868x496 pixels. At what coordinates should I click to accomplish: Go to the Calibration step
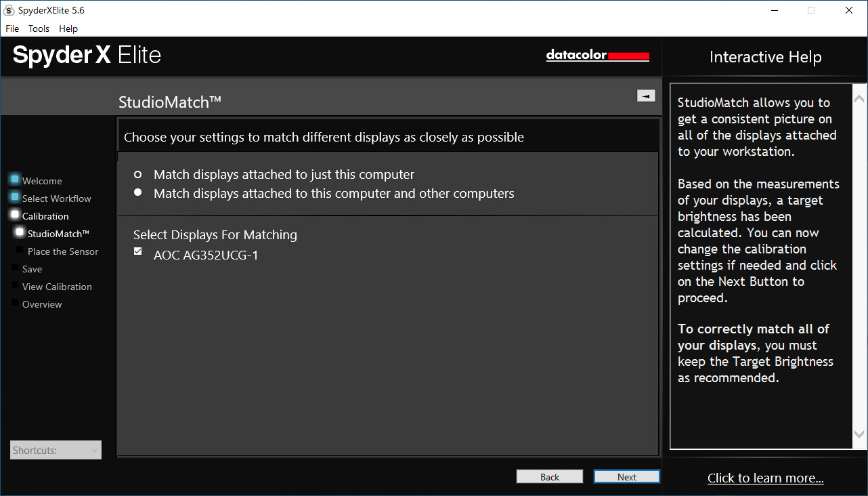pos(45,216)
